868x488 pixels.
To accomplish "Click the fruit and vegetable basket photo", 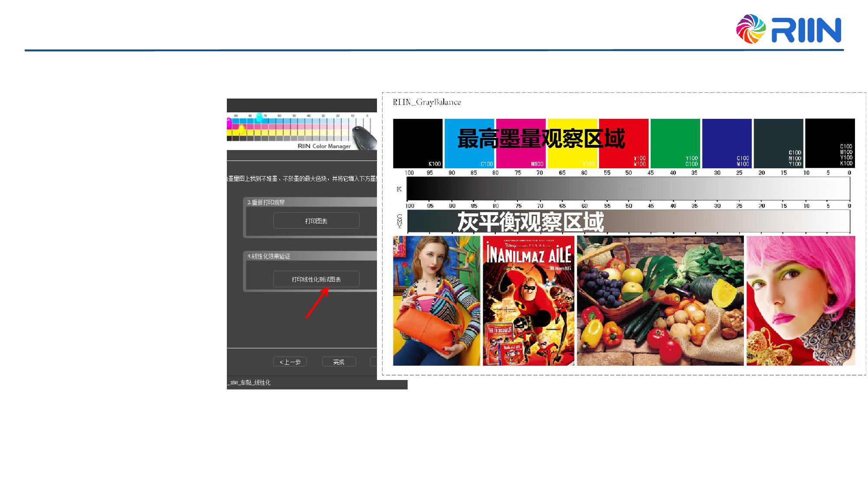I will click(660, 301).
